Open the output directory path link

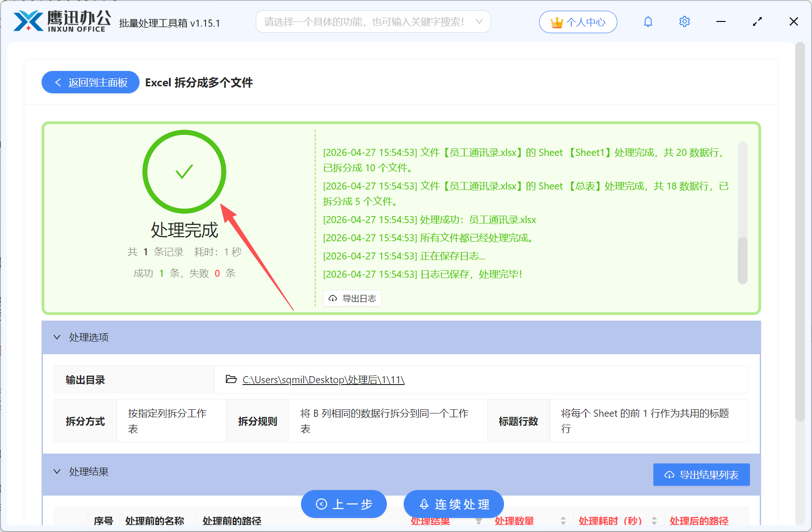[x=322, y=379]
